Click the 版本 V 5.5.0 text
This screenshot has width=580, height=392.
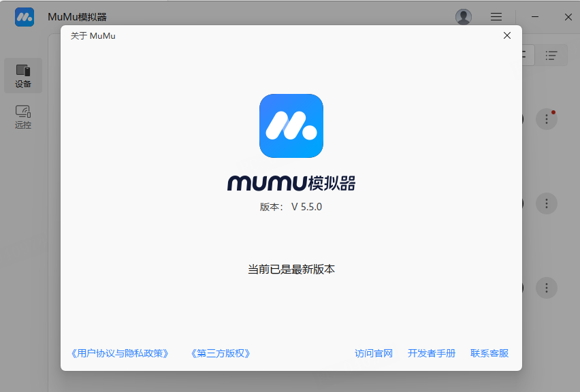pos(291,207)
